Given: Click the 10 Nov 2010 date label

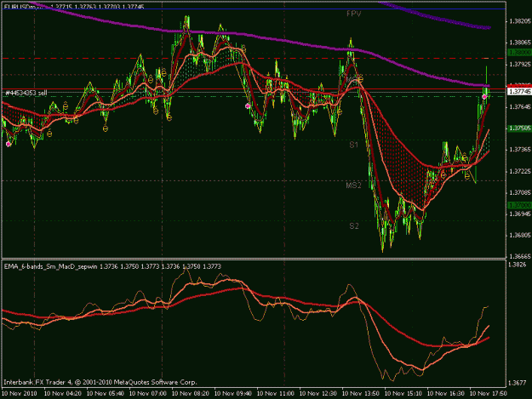Looking at the screenshot, I should (19, 393).
